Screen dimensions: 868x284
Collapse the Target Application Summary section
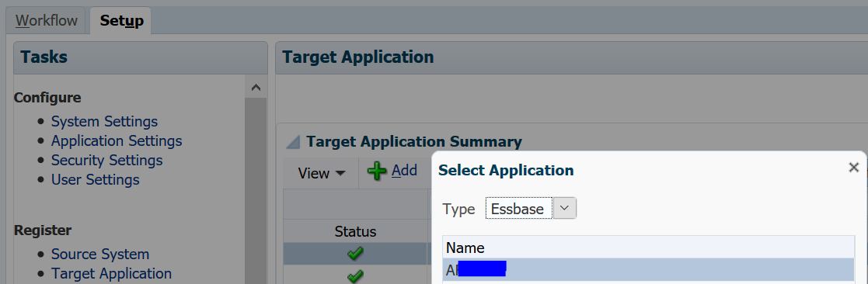click(292, 143)
